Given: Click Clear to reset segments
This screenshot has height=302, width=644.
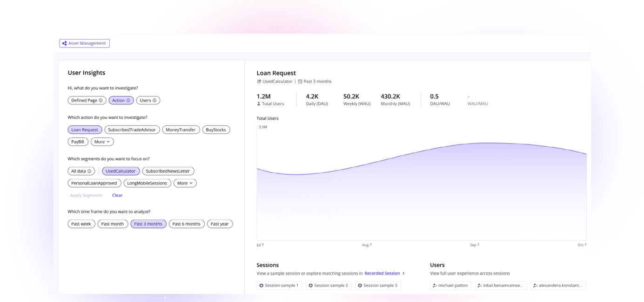Looking at the screenshot, I should coord(117,195).
